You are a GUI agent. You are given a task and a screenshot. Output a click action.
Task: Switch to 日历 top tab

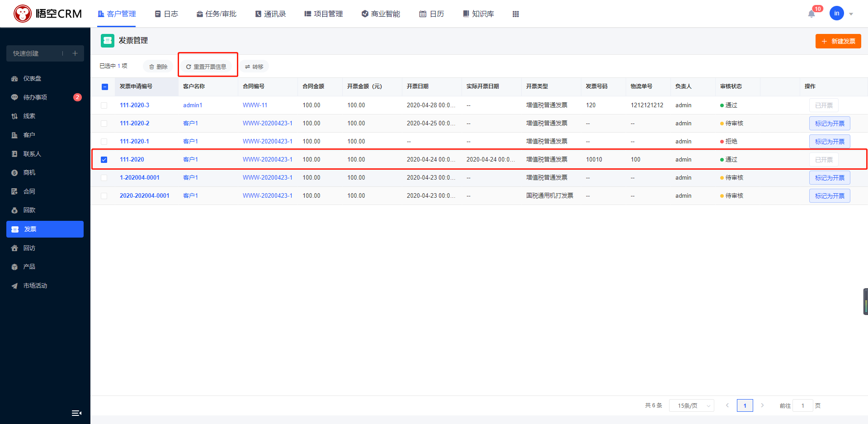click(x=431, y=14)
